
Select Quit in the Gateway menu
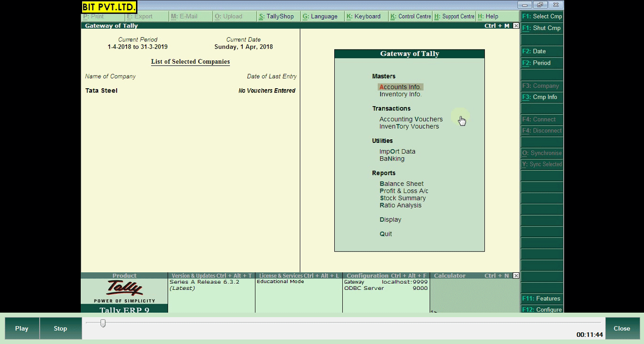386,234
